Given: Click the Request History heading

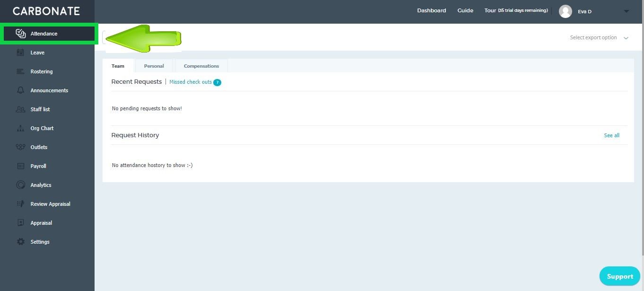Looking at the screenshot, I should [x=135, y=135].
